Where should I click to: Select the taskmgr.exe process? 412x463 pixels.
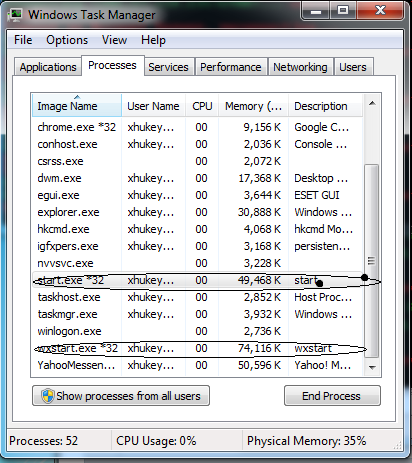197,314
